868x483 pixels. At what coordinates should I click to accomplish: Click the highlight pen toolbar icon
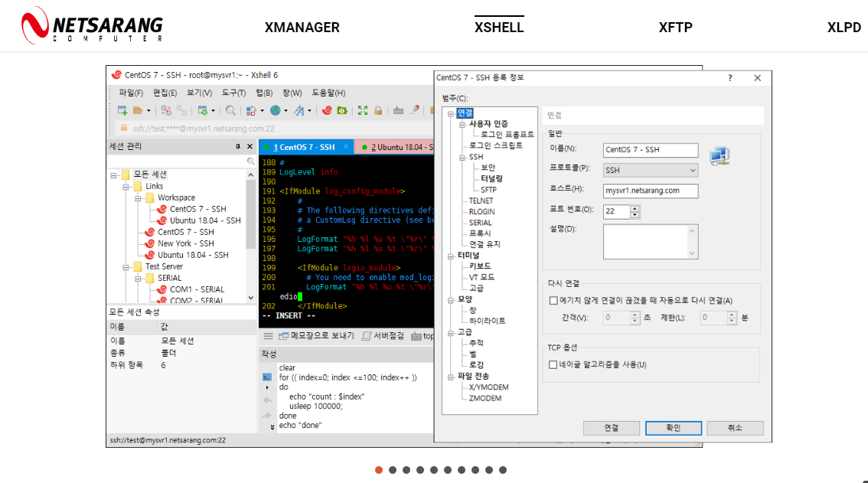point(414,110)
